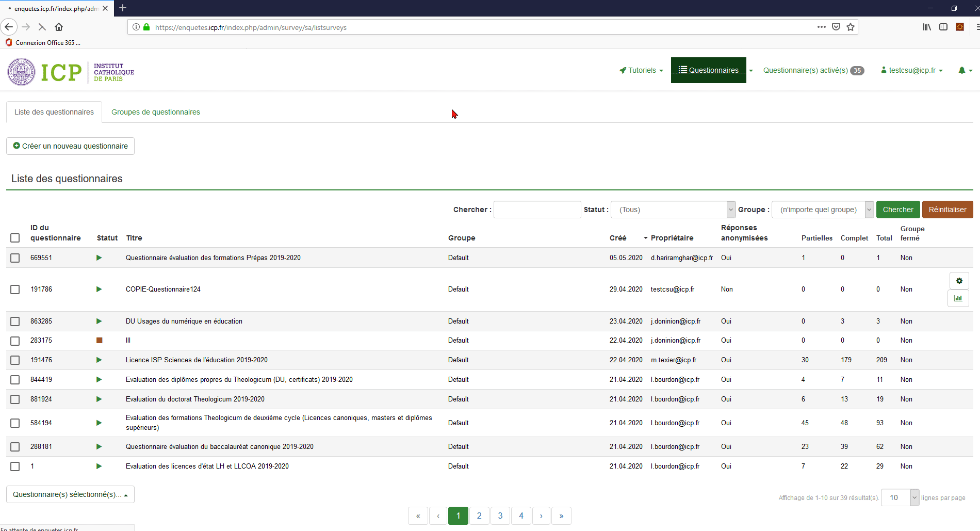The height and width of the screenshot is (531, 980).
Task: Tick the checkbox for survey 191476
Action: coord(15,360)
